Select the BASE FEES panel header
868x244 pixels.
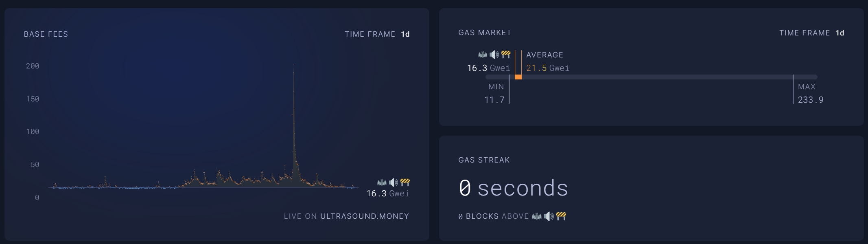(x=46, y=34)
